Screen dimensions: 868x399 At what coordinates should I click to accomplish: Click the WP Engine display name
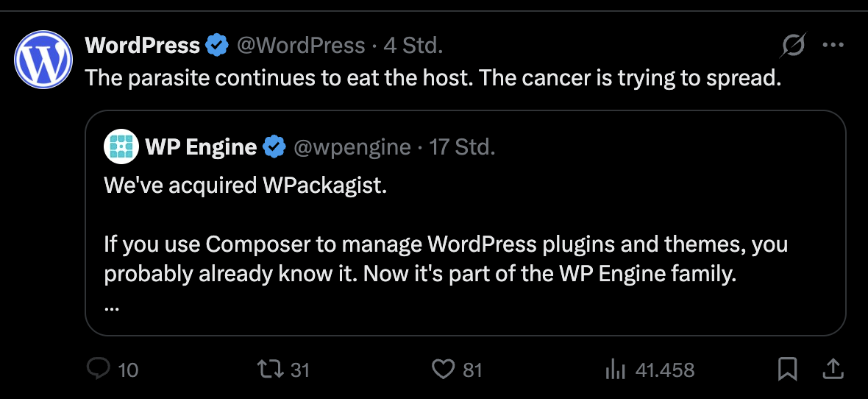pyautogui.click(x=201, y=147)
